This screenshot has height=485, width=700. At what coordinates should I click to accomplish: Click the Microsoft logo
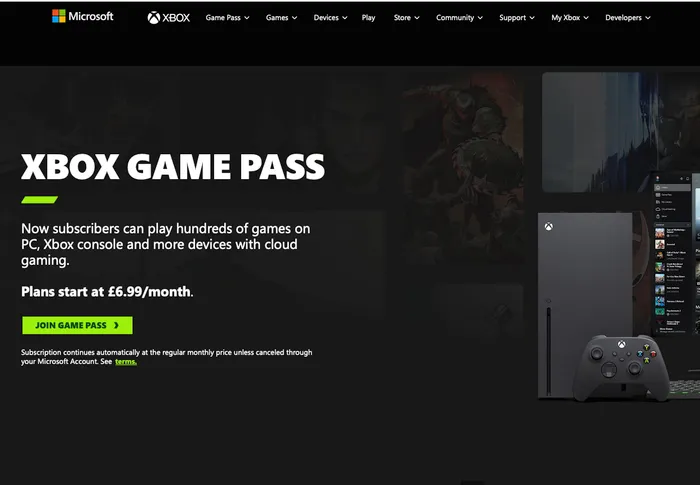coord(83,16)
